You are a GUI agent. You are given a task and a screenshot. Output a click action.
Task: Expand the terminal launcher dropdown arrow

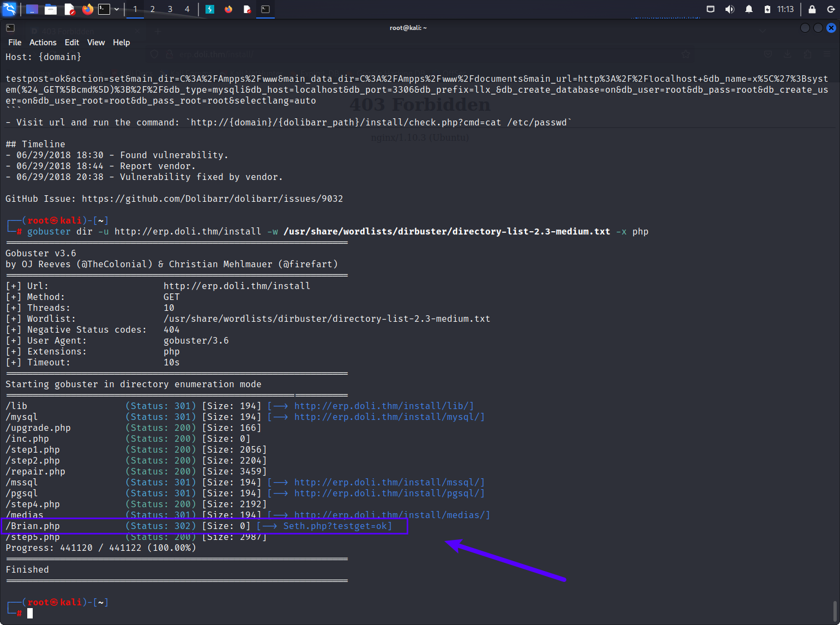coord(117,9)
